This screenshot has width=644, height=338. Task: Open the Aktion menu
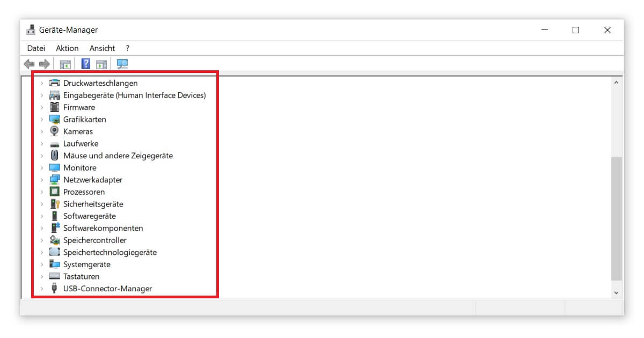pyautogui.click(x=67, y=48)
